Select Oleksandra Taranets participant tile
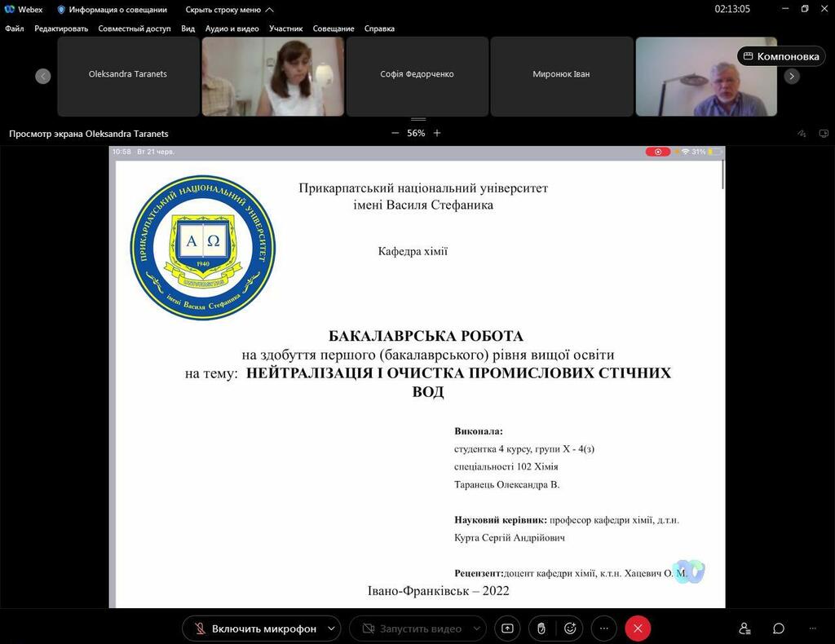 pos(128,76)
